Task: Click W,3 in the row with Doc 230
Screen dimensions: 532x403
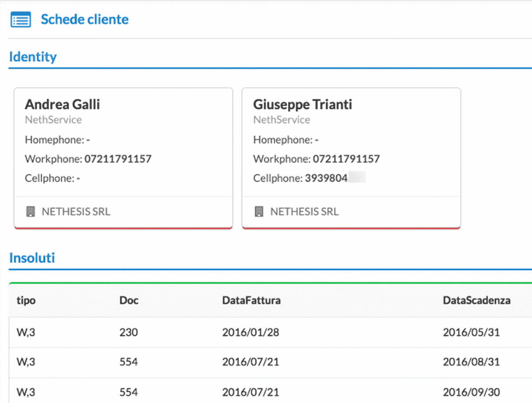Action: click(26, 332)
